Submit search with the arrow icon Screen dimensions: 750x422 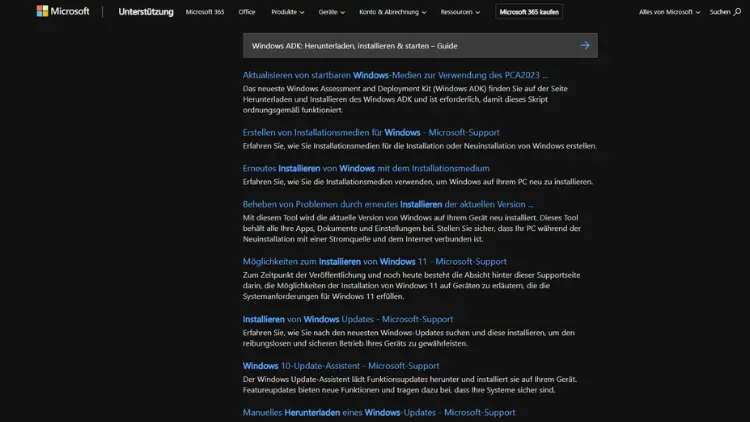click(585, 45)
